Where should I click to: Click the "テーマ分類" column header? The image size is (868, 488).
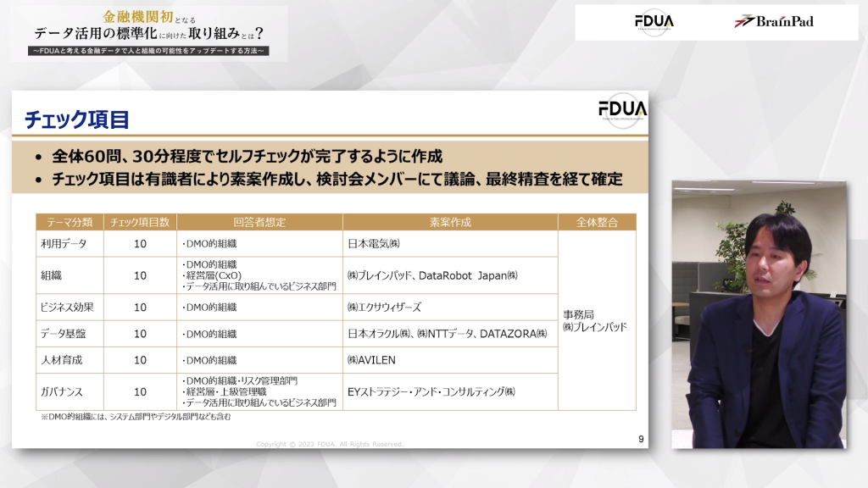point(70,222)
